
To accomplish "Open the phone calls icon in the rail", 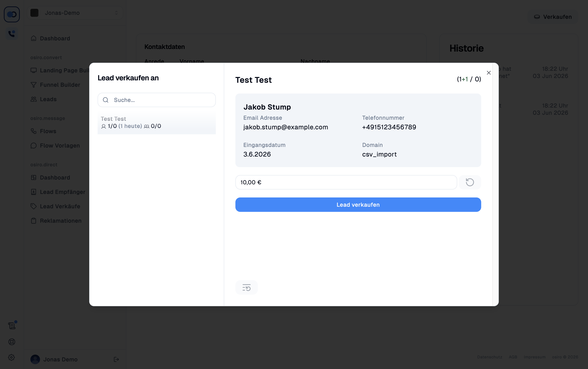I will pos(12,34).
